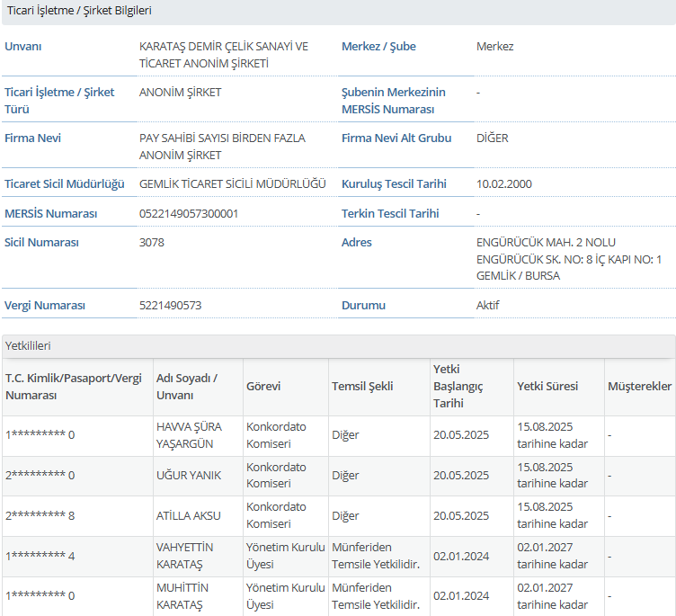
Task: Click the 'Ticaret Sicil Müdürlüğü' label
Action: [64, 184]
